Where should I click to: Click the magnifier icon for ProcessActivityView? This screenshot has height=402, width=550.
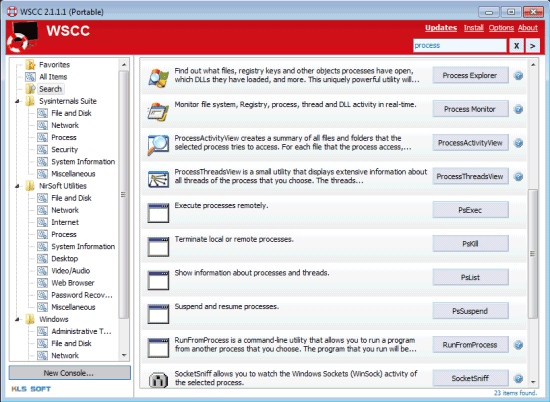(158, 145)
